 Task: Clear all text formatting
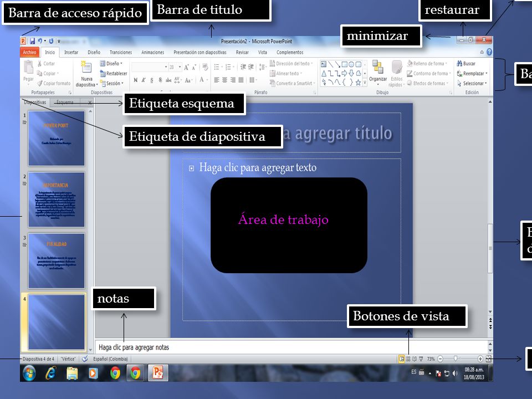tap(205, 67)
